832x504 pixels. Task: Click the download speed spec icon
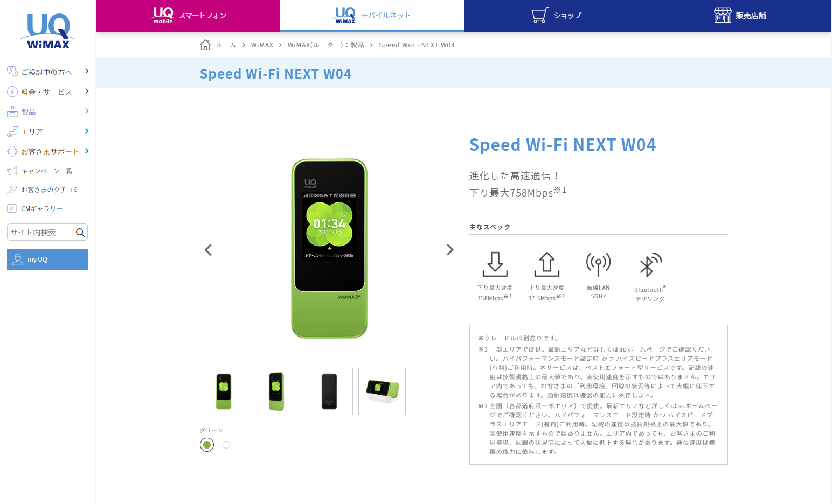(x=495, y=264)
